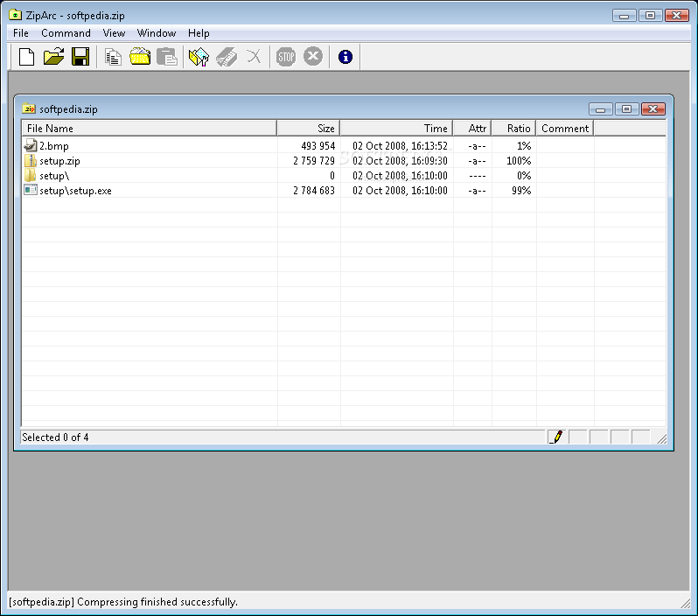The height and width of the screenshot is (616, 698).
Task: Sort by the Size column header
Action: [309, 129]
